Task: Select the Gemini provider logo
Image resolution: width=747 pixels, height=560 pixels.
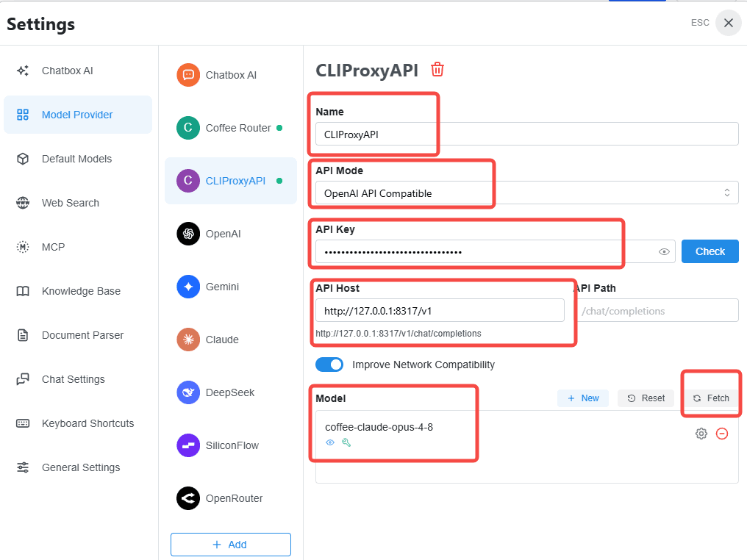Action: coord(188,287)
